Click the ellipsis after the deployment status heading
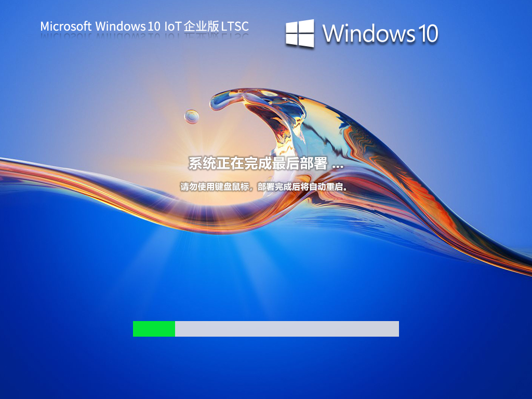 [x=337, y=165]
